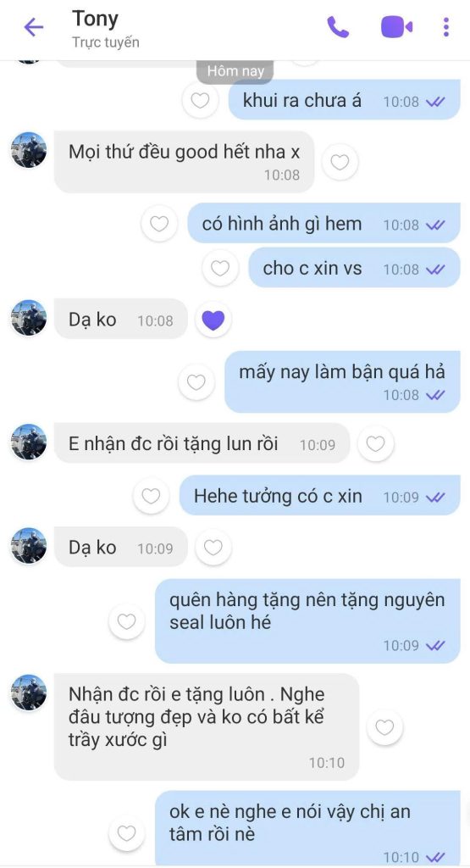Open the three-dot more options menu
The width and height of the screenshot is (470, 868).
(x=445, y=26)
